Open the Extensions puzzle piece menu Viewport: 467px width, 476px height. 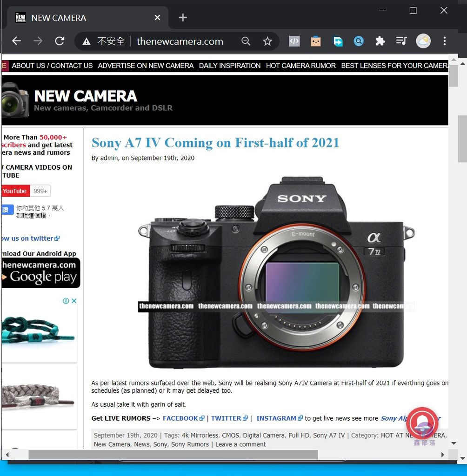coord(380,41)
